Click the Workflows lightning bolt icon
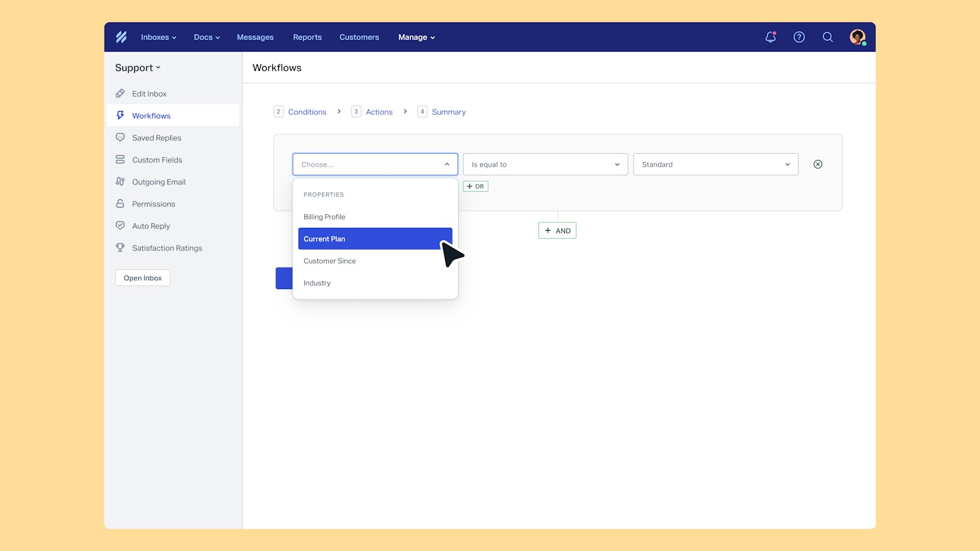Image resolution: width=980 pixels, height=551 pixels. tap(120, 116)
